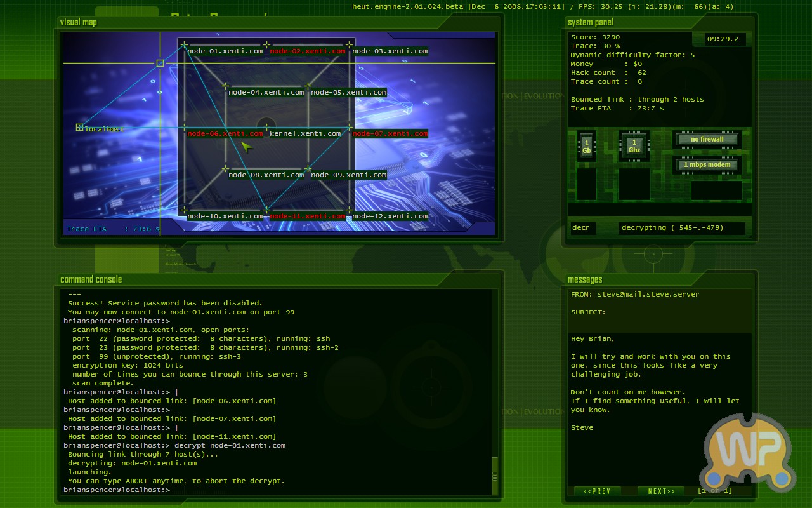The height and width of the screenshot is (508, 812).
Task: Select node-12.xenti.com host label
Action: click(x=390, y=216)
